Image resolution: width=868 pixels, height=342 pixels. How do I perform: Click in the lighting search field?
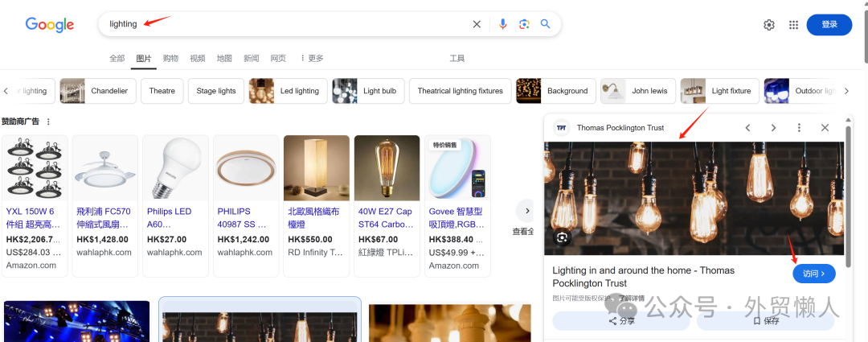tap(281, 24)
